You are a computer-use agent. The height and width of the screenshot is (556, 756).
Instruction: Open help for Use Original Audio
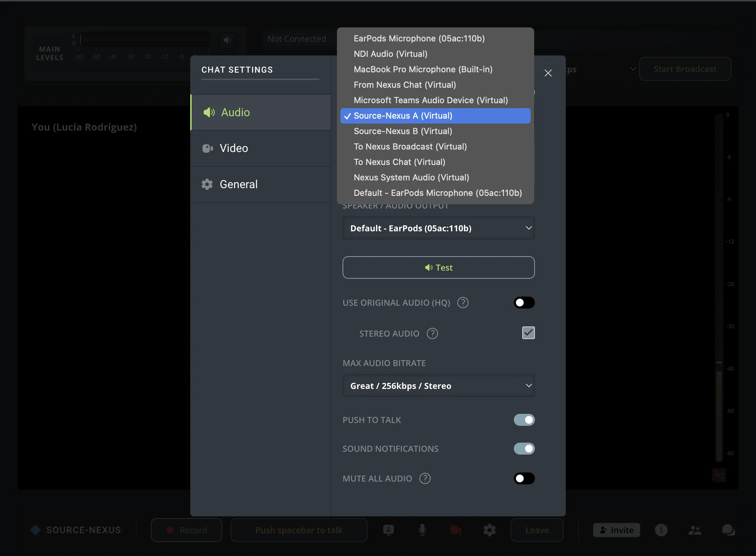point(463,303)
